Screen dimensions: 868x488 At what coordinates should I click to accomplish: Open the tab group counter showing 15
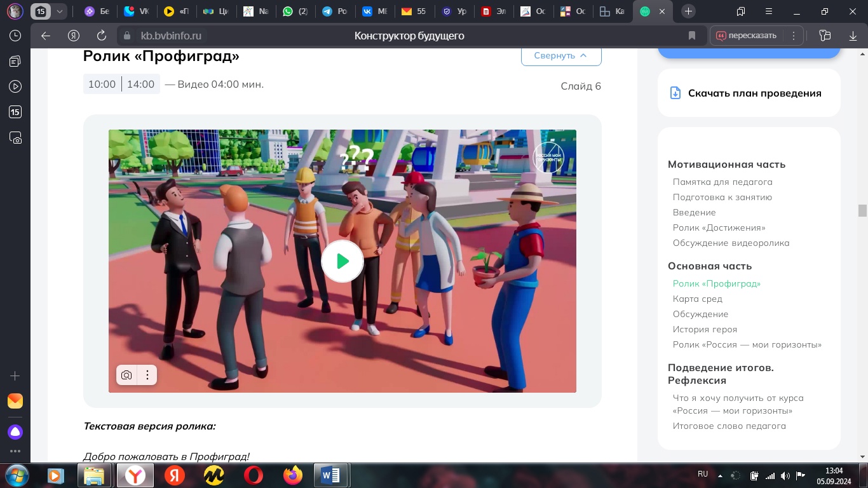41,11
